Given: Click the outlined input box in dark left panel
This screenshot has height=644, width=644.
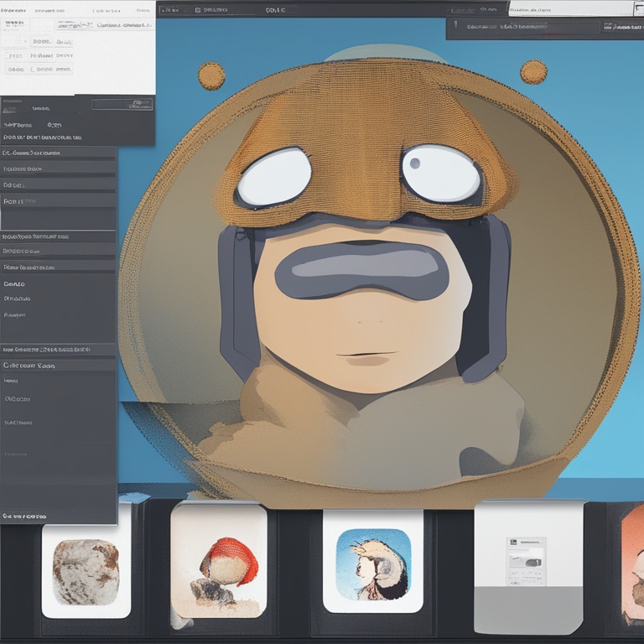Looking at the screenshot, I should click(x=122, y=105).
